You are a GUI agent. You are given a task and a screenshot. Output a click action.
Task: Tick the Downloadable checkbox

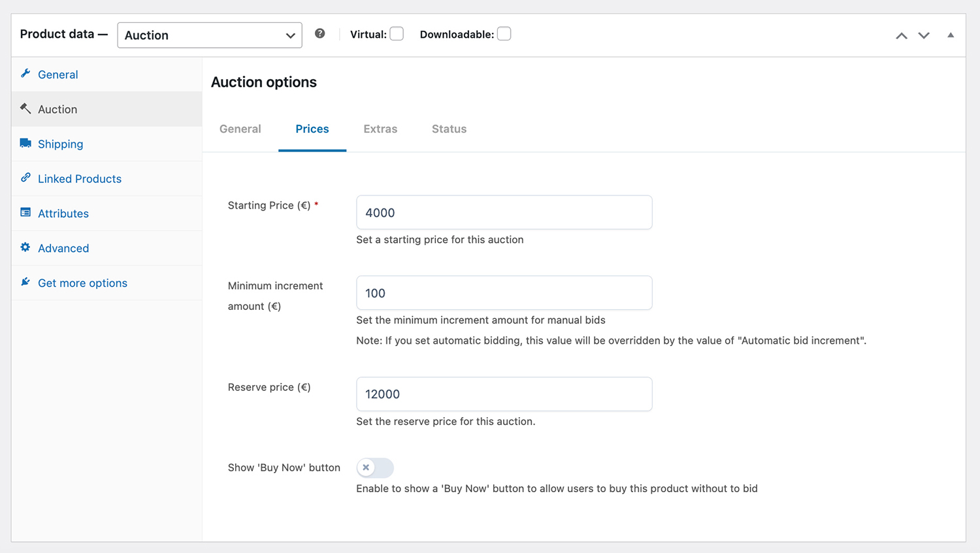(504, 34)
